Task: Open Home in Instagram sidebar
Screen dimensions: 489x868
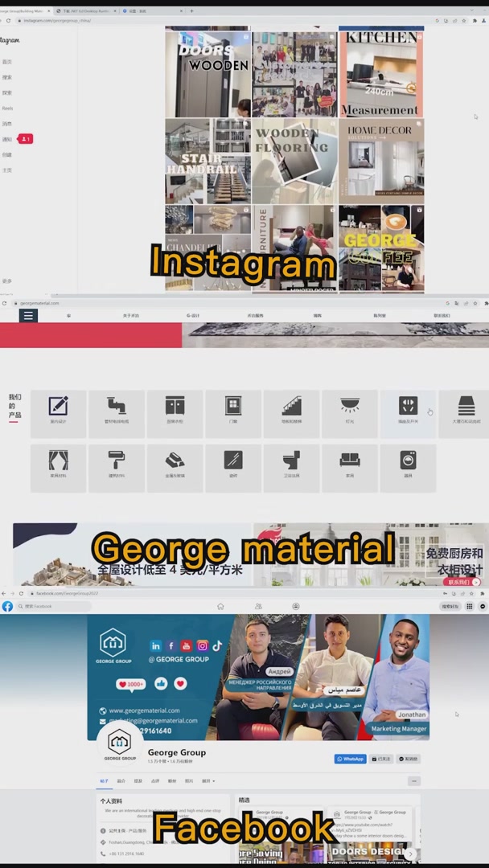Action: 6,62
